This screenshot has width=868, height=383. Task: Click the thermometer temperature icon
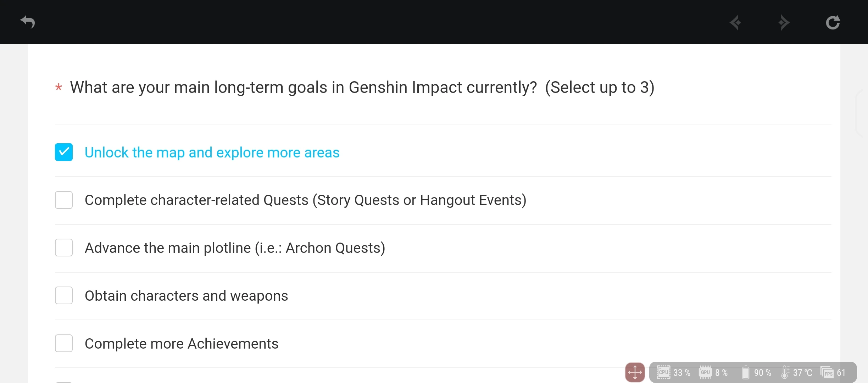(785, 372)
